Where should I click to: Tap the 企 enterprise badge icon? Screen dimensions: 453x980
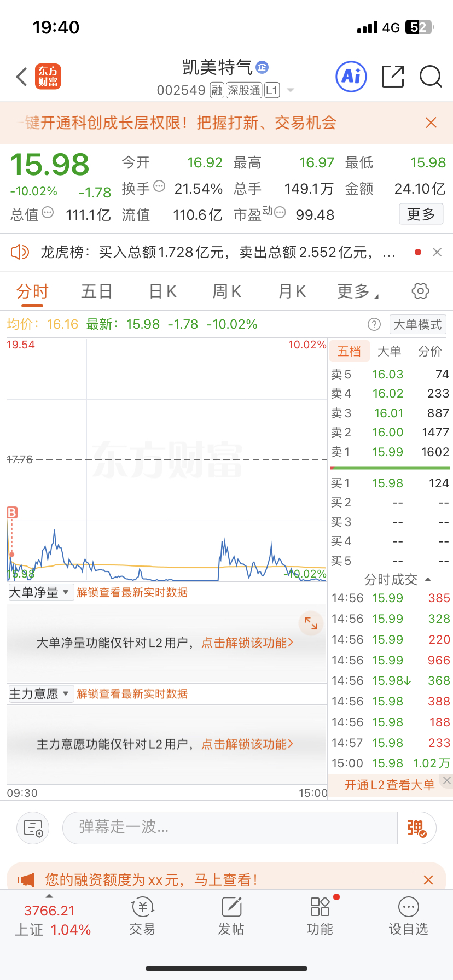tap(262, 67)
